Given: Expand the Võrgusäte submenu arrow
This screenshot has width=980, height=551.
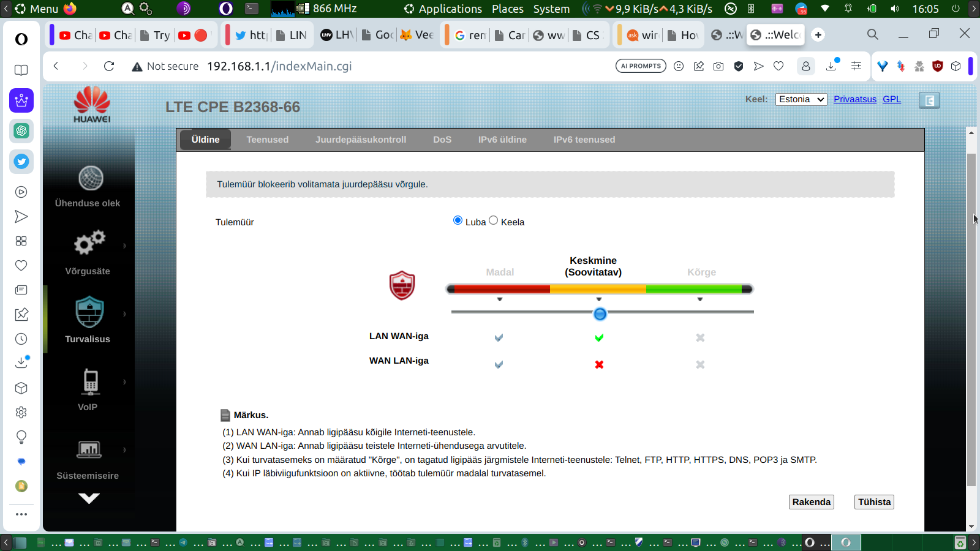Looking at the screenshot, I should point(125,246).
